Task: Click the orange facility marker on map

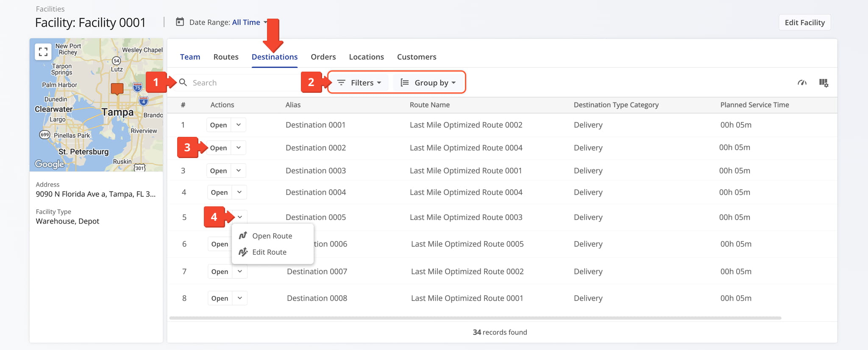Action: [117, 89]
